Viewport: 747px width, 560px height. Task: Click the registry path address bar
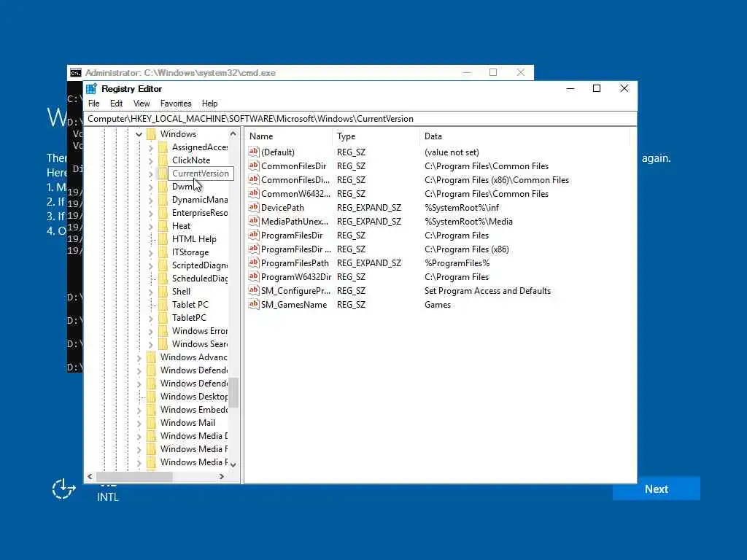(x=360, y=119)
